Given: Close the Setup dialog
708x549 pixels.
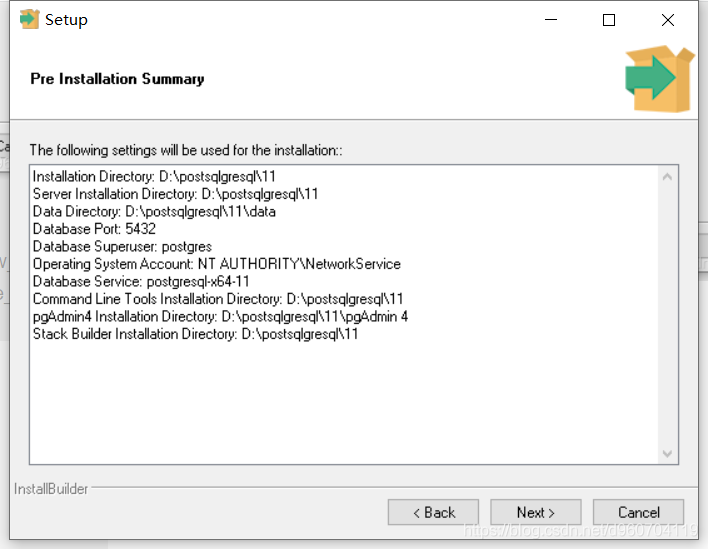Looking at the screenshot, I should pos(667,20).
